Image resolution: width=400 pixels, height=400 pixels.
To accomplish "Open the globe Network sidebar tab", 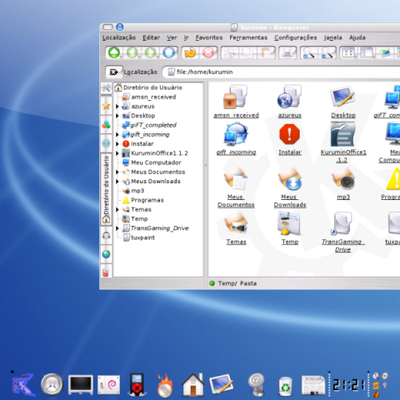I will pyautogui.click(x=106, y=254).
